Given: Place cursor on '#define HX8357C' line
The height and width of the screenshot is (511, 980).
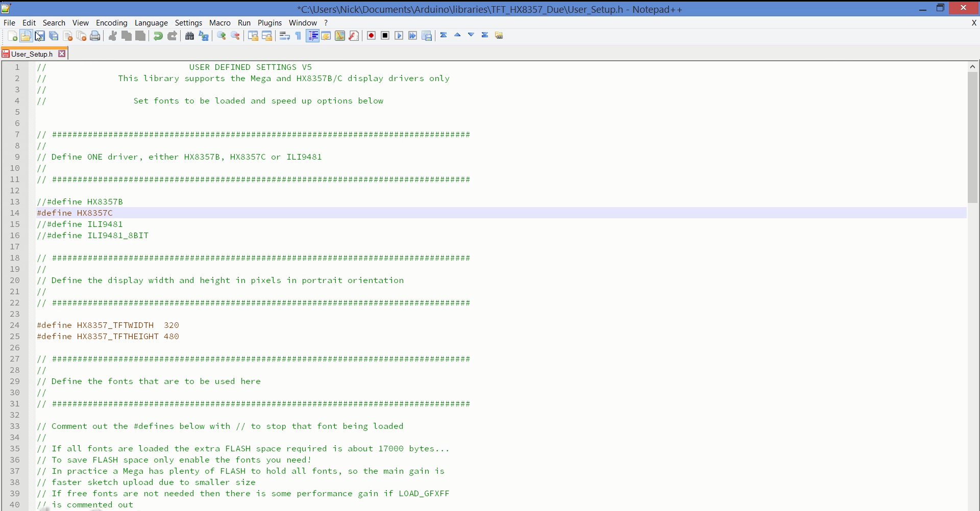Looking at the screenshot, I should (75, 213).
